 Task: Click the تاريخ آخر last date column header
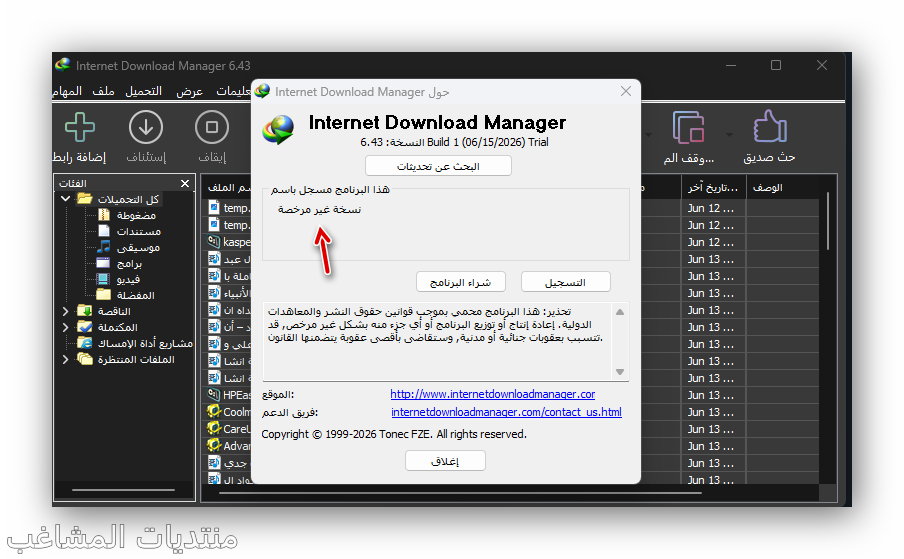[x=713, y=188]
